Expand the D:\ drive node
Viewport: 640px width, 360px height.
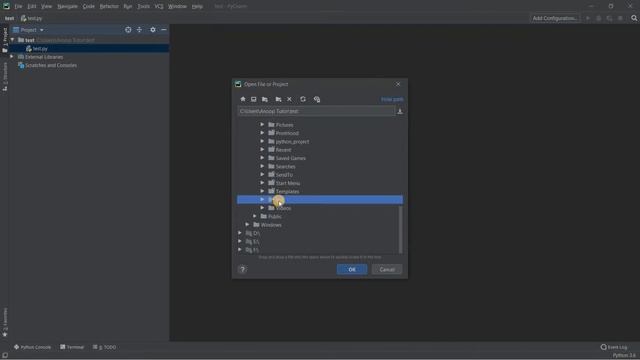240,233
